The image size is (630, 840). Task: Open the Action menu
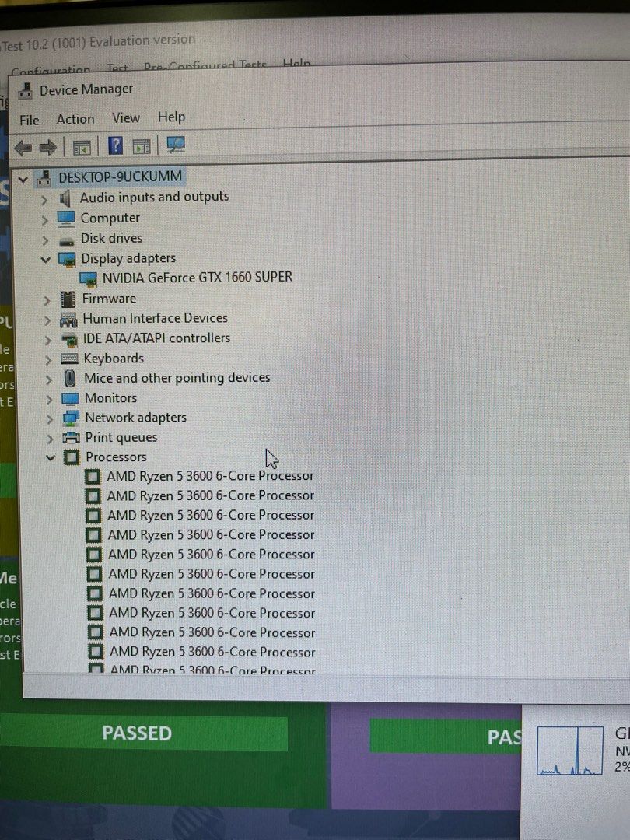click(x=75, y=119)
